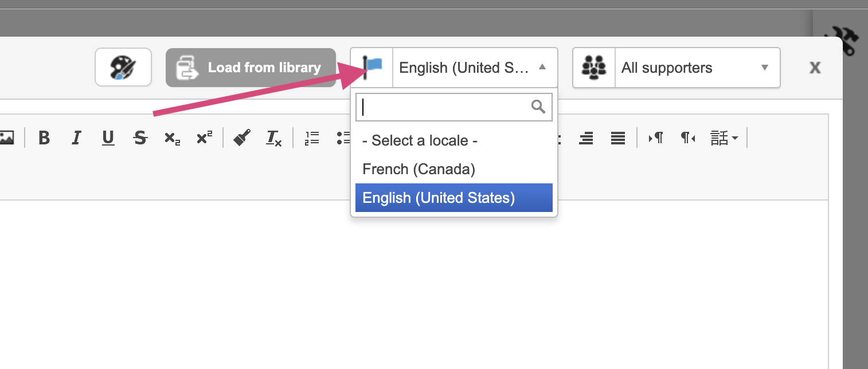868x369 pixels.
Task: Open the paint palette theme button
Action: coord(123,68)
